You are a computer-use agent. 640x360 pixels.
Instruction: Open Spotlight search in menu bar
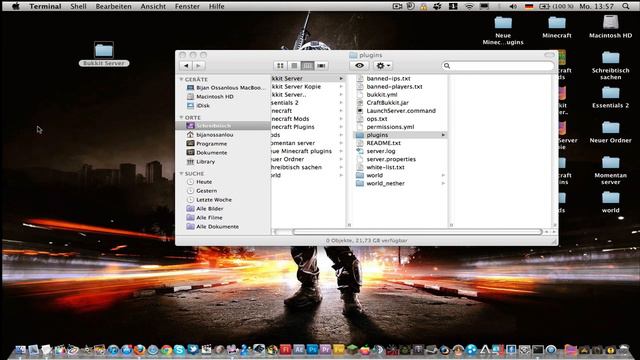[626, 6]
